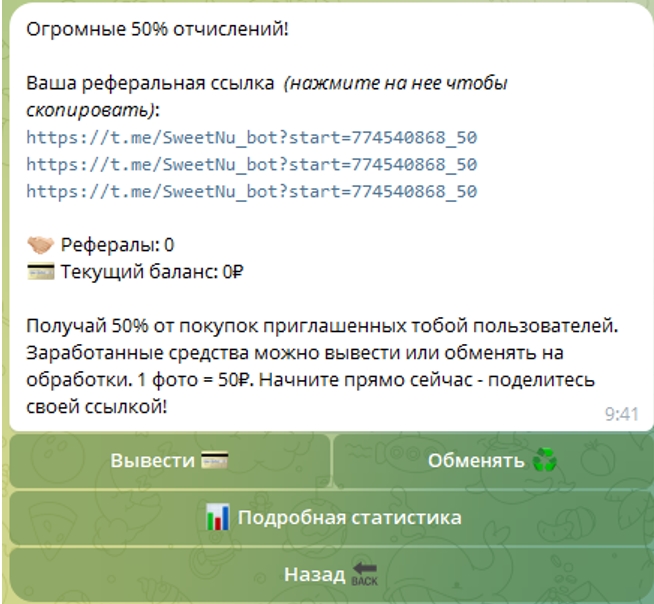Go back with the Назад button
This screenshot has width=654, height=604.
pyautogui.click(x=332, y=574)
